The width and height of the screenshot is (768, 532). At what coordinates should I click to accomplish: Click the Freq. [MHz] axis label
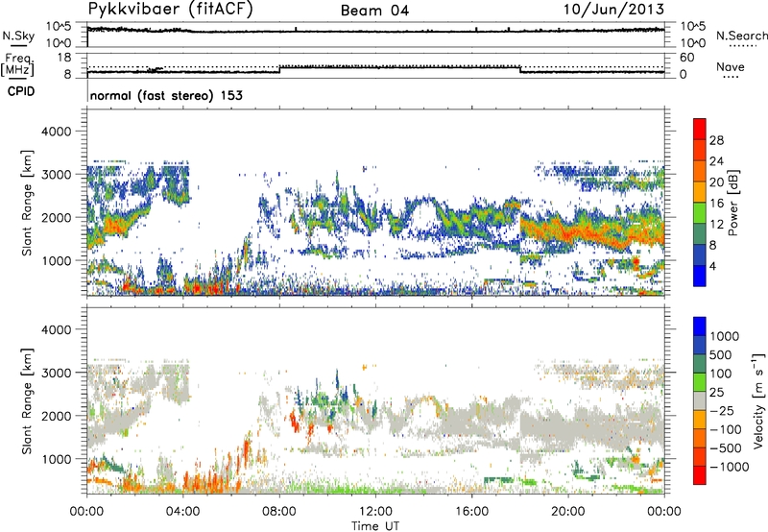(x=18, y=64)
